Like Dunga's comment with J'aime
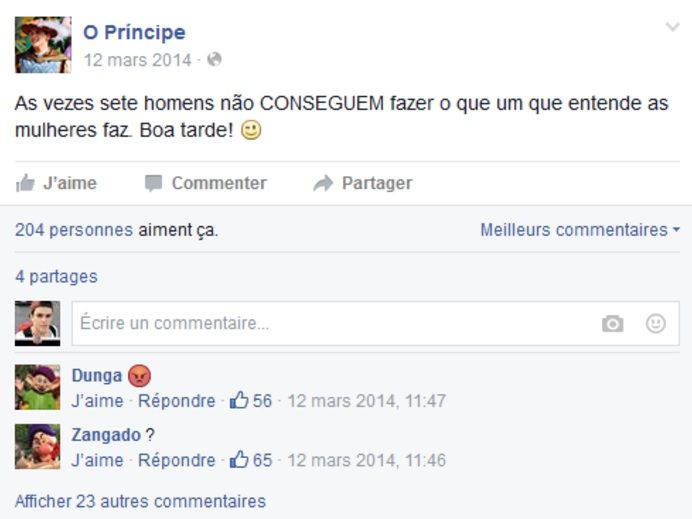Image resolution: width=692 pixels, height=519 pixels. tap(97, 401)
